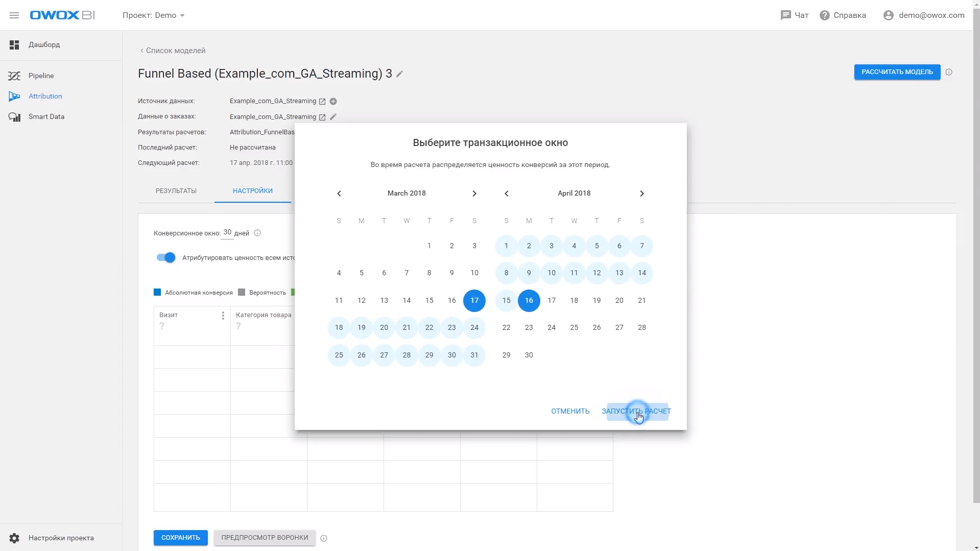Go to previous month before March 2018
Image resolution: width=980 pixels, height=551 pixels.
339,194
